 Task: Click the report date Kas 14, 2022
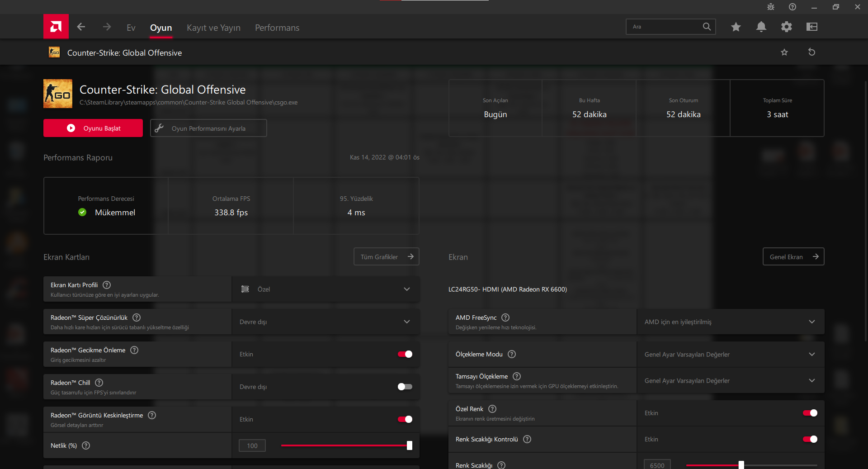tap(385, 157)
